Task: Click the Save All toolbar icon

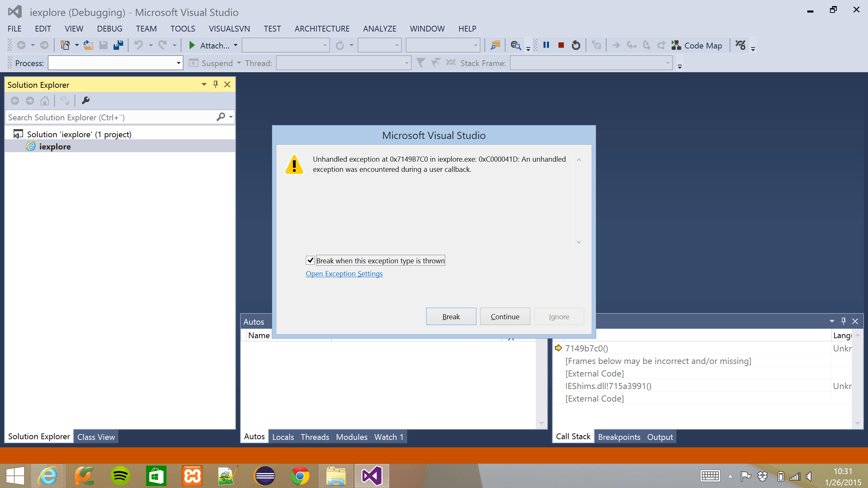Action: (x=118, y=45)
